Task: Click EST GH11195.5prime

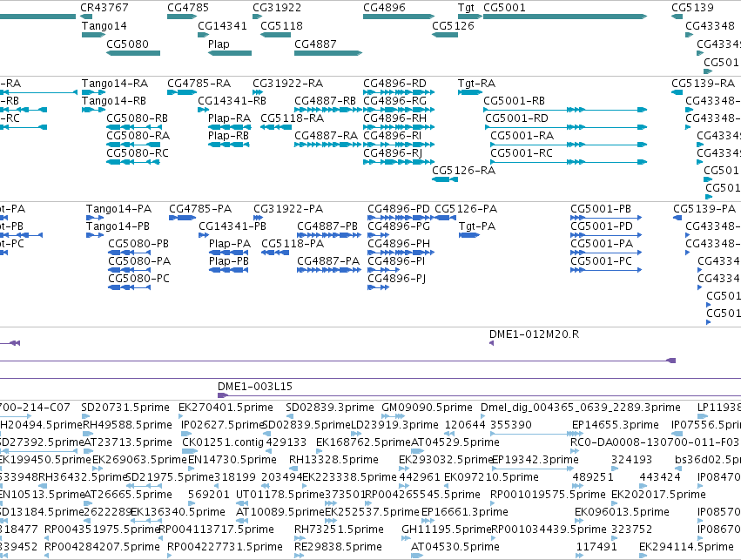Action: [x=406, y=538]
